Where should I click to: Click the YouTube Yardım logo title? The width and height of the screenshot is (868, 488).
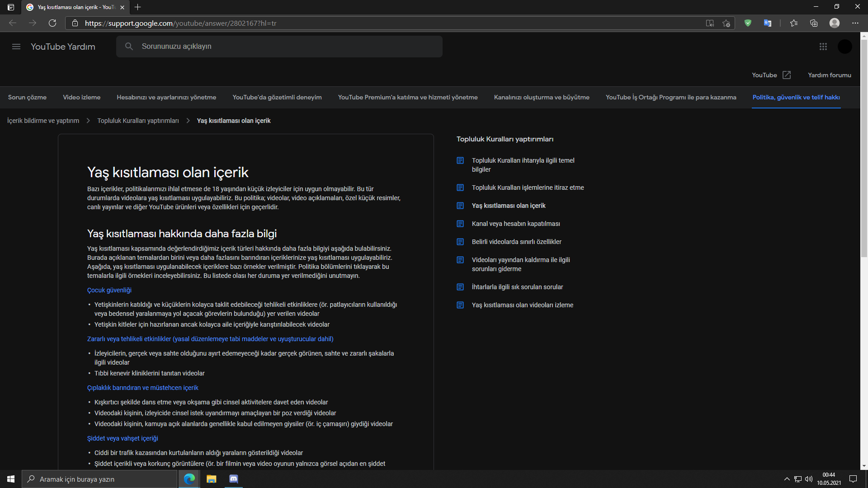coord(63,47)
